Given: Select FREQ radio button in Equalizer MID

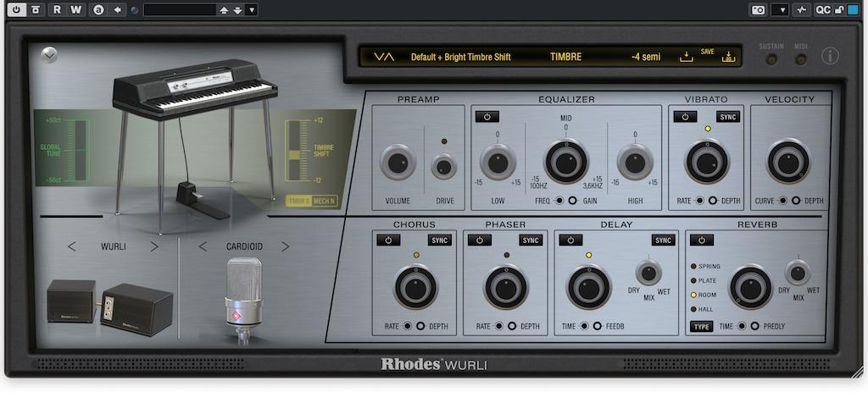Looking at the screenshot, I should [x=559, y=201].
